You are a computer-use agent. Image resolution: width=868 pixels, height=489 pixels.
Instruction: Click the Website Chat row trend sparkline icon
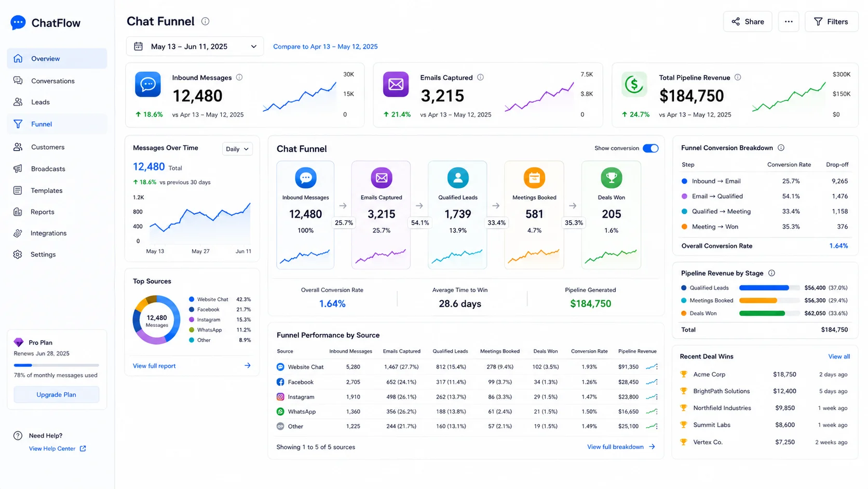pyautogui.click(x=652, y=367)
